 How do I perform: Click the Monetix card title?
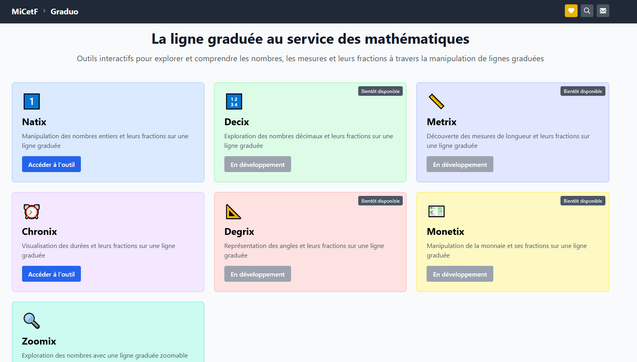[445, 232]
